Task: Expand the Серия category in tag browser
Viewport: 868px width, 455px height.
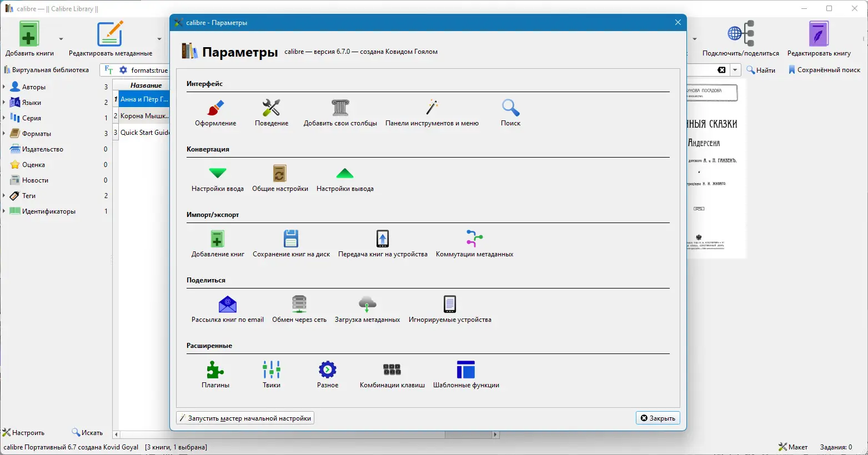Action: (4, 118)
